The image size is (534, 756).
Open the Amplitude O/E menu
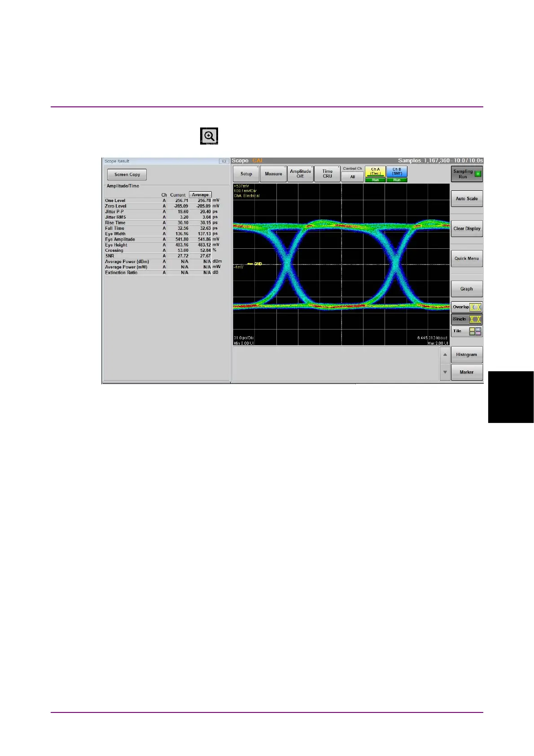[x=300, y=174]
